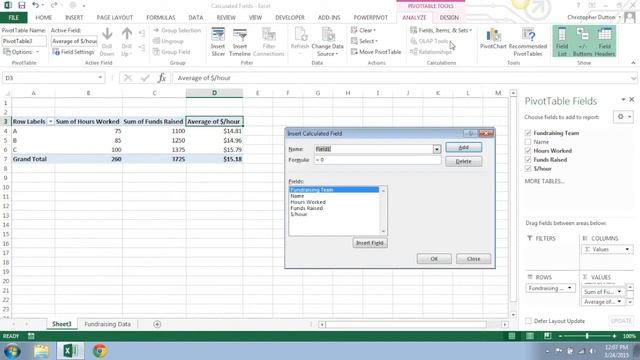Uncheck the Funds Raised field

[x=528, y=160]
